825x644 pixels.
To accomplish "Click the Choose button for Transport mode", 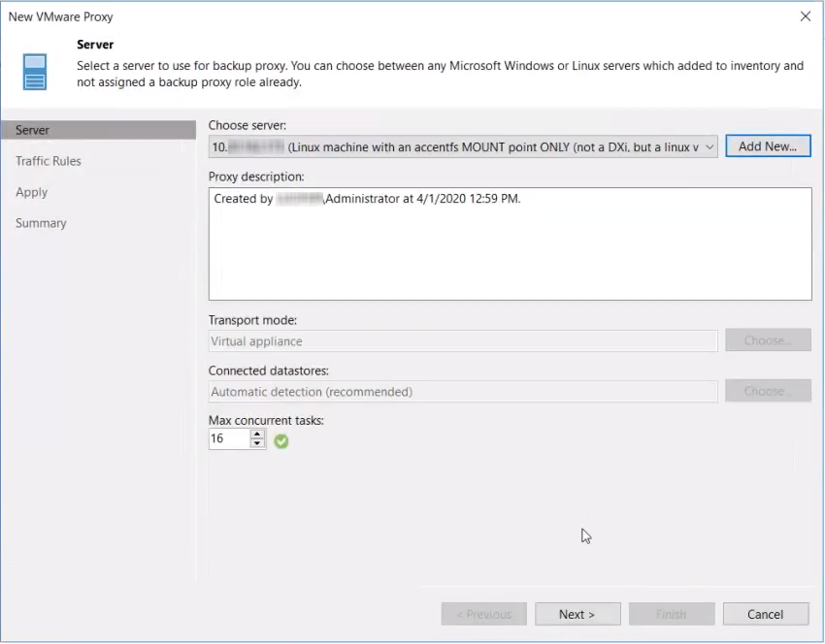I will point(768,340).
